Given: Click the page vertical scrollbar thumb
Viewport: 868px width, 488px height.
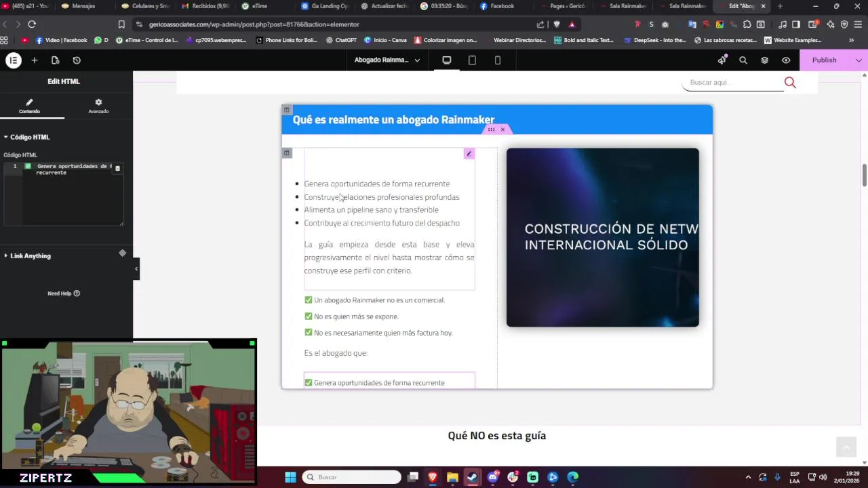Looking at the screenshot, I should point(865,175).
